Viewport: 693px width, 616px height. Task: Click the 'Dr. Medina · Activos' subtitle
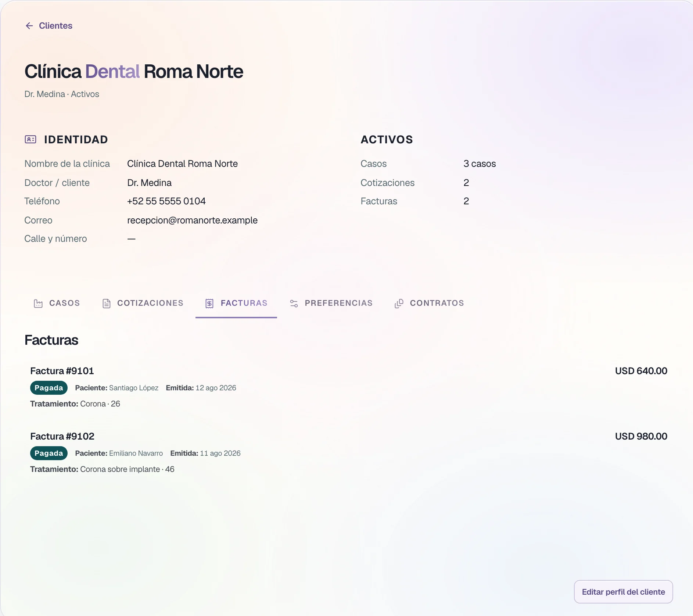[62, 94]
